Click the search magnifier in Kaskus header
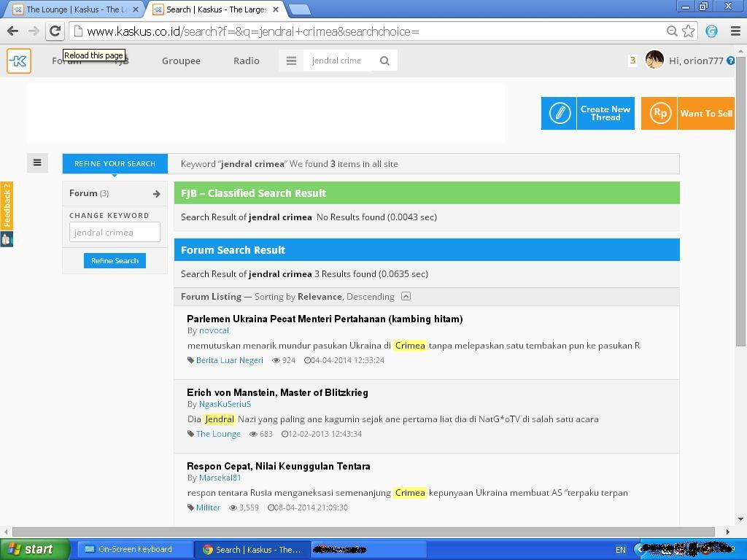Screen dimensions: 747x560 tap(384, 61)
